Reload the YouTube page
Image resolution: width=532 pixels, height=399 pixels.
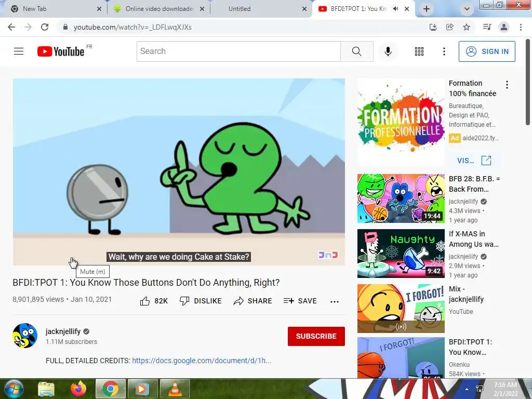point(45,27)
